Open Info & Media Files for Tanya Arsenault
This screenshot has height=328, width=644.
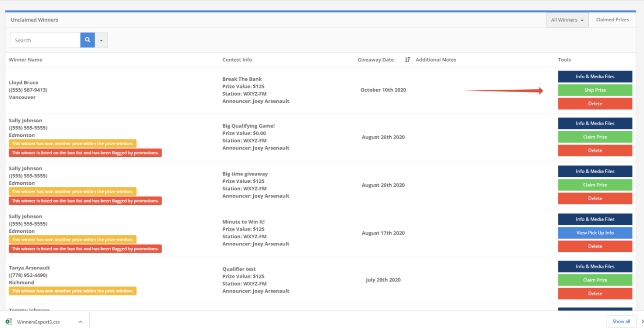pos(595,267)
